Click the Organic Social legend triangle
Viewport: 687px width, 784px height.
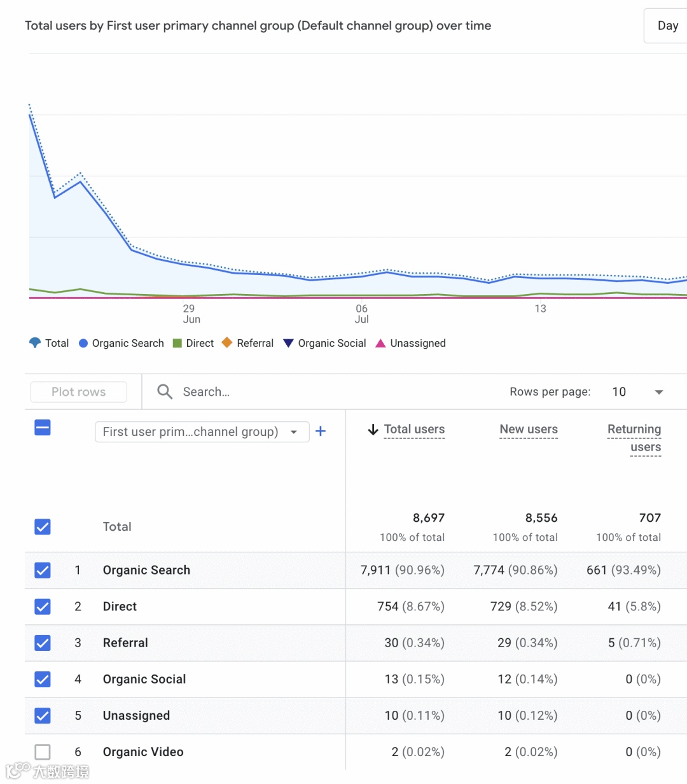click(288, 343)
